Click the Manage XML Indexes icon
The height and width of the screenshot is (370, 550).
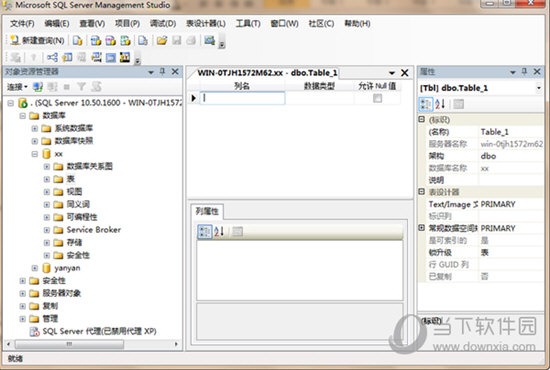click(96, 57)
